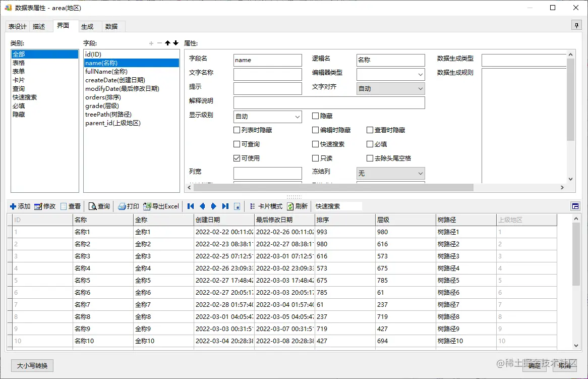Enable 编辑时隐藏 checkbox
This screenshot has width=588, height=379.
(x=315, y=130)
